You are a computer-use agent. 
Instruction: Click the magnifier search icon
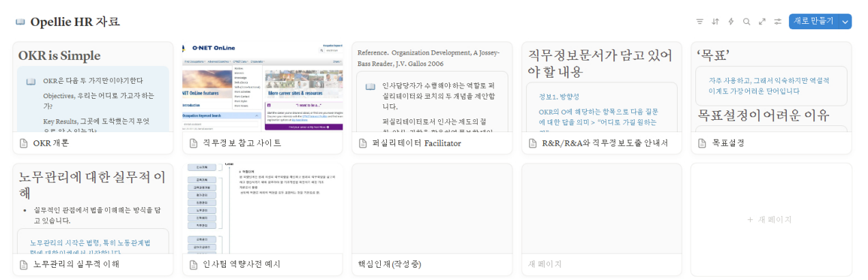click(747, 22)
